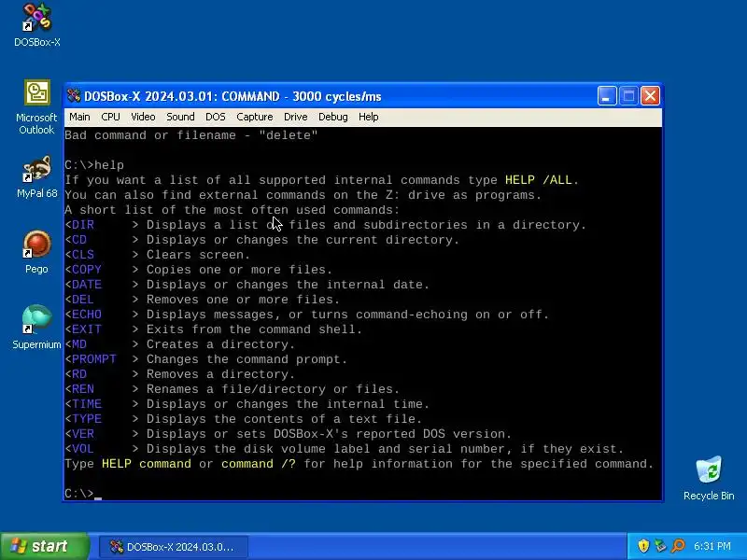
Task: Click the MD command in help list
Action: [79, 344]
